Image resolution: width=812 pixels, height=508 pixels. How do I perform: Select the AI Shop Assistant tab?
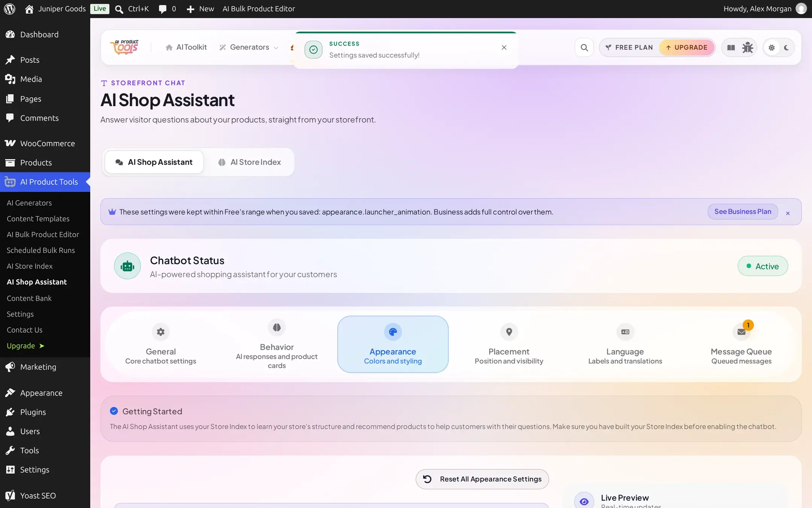[154, 162]
